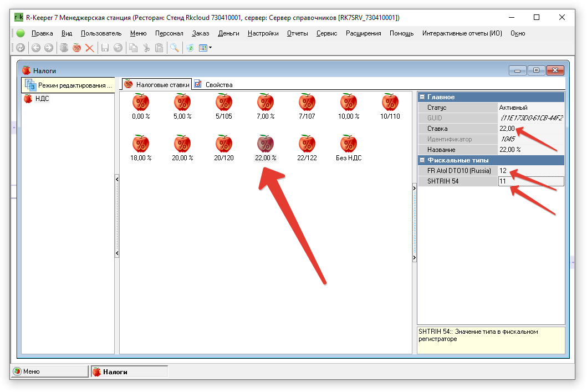Collapse the left panel using splitter arrow
This screenshot has width=587, height=392.
[117, 179]
